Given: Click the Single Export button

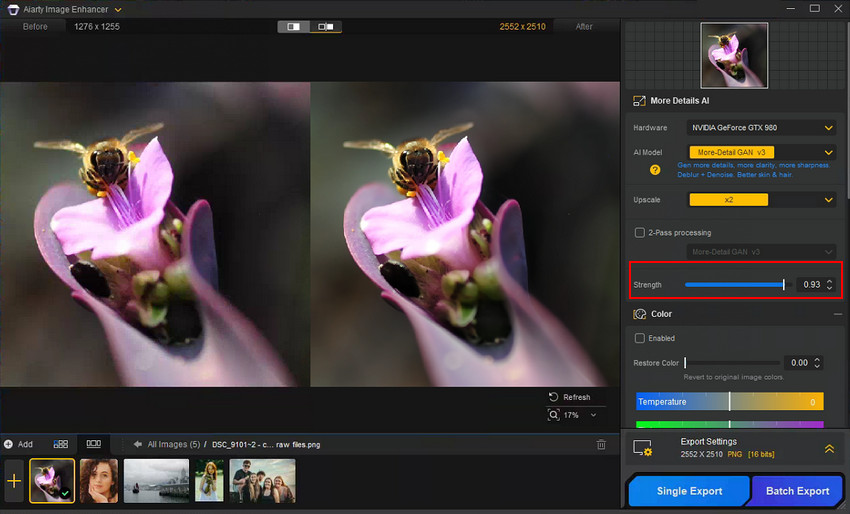Looking at the screenshot, I should tap(689, 491).
